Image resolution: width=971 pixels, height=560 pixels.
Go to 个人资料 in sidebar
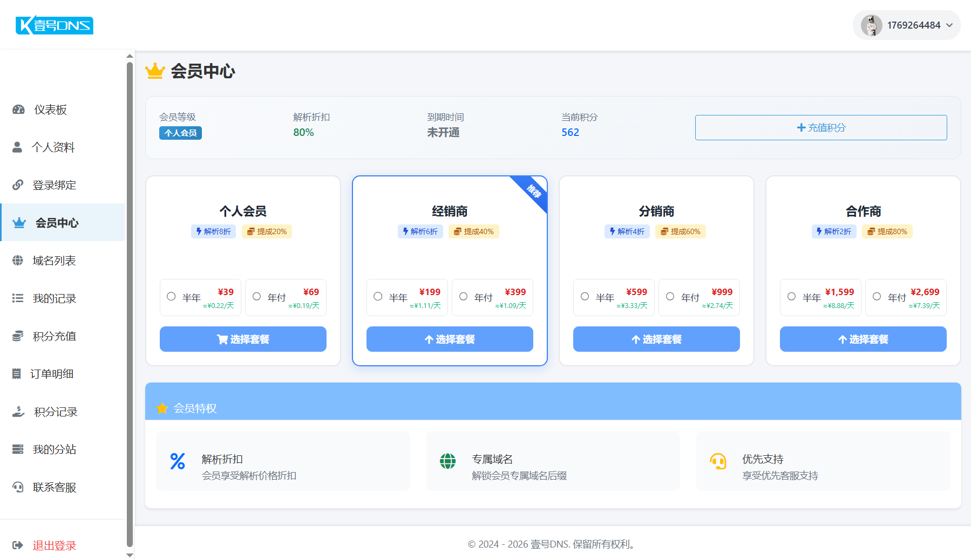[53, 147]
